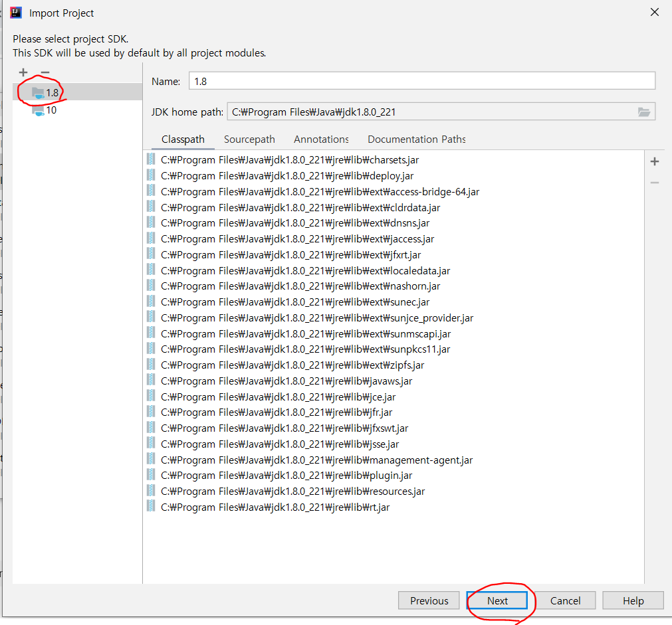
Task: Click the Previous button
Action: [x=429, y=600]
